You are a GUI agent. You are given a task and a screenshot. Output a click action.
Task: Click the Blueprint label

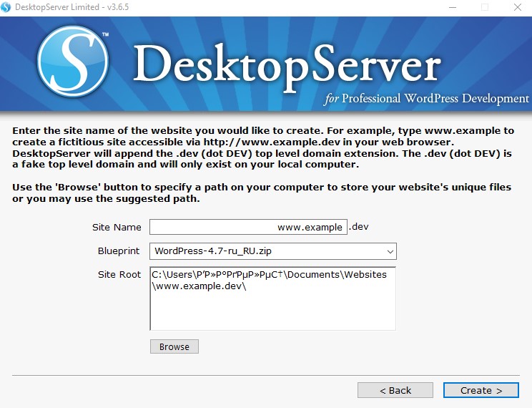[119, 251]
